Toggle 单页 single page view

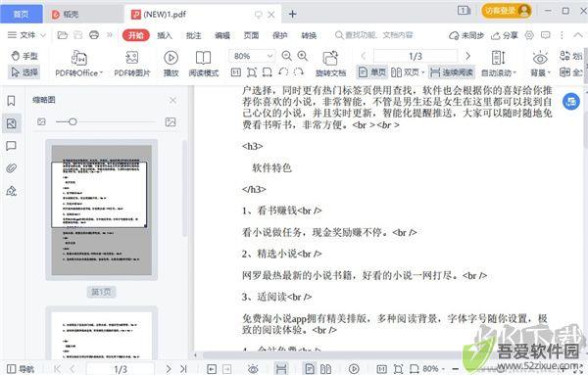(x=372, y=71)
